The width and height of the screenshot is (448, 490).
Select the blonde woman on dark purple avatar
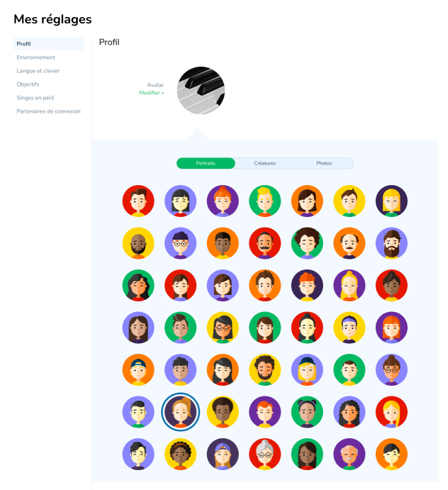(x=391, y=201)
